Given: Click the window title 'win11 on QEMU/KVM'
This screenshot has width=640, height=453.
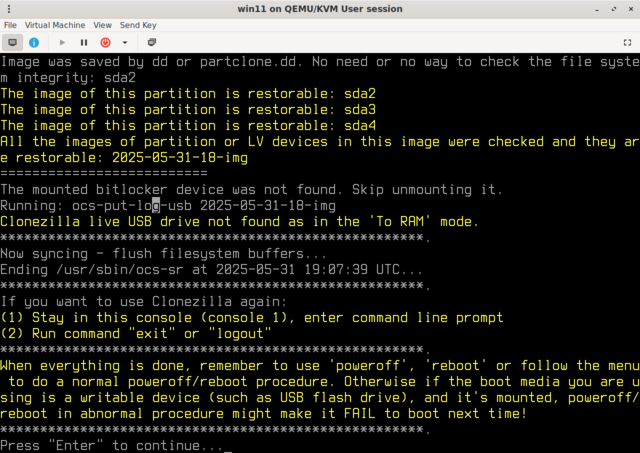Looking at the screenshot, I should [x=319, y=9].
